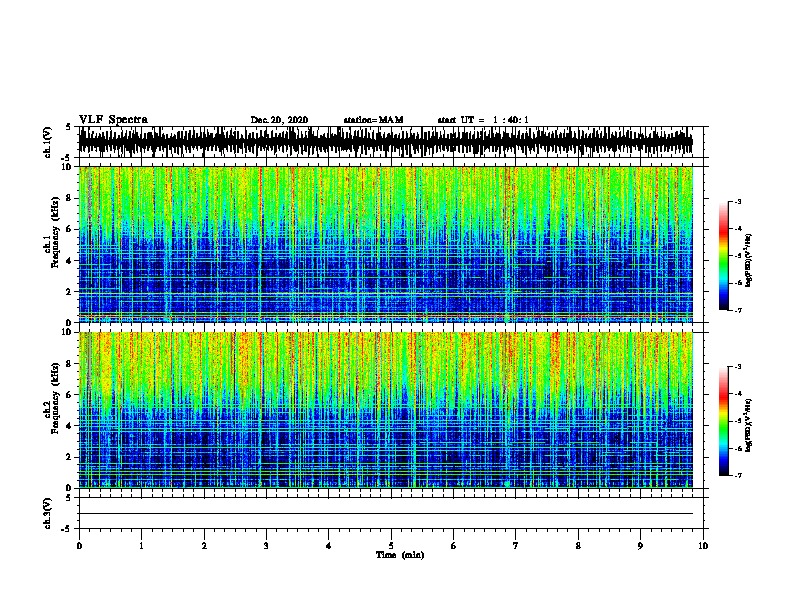Viewport: 792px width, 612px height.
Task: Click time axis tick label "5"
Action: tap(391, 546)
